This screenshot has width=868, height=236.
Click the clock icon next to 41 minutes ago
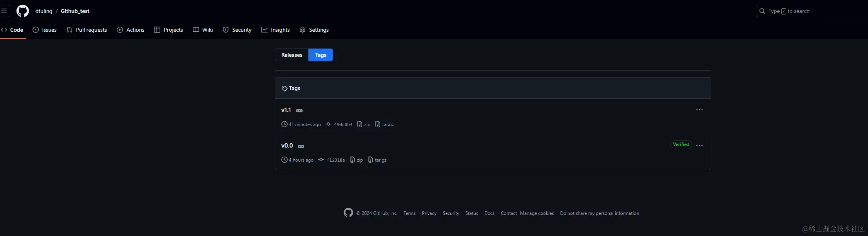point(285,124)
